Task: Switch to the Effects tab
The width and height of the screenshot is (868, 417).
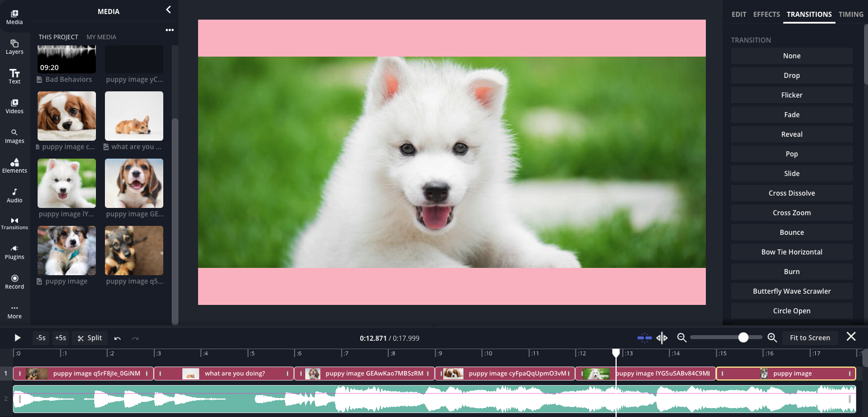Action: click(x=766, y=14)
